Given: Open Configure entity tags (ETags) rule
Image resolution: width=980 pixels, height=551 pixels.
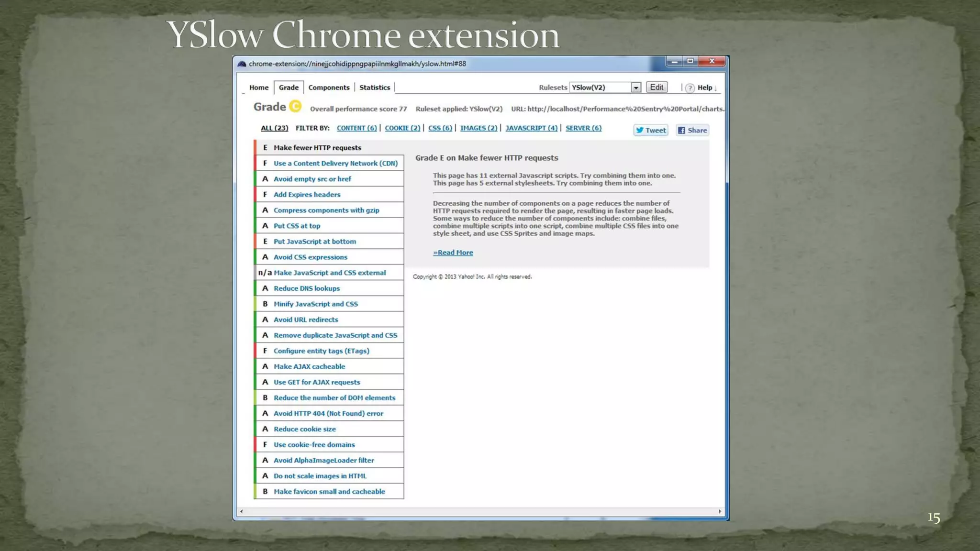Looking at the screenshot, I should (x=321, y=351).
